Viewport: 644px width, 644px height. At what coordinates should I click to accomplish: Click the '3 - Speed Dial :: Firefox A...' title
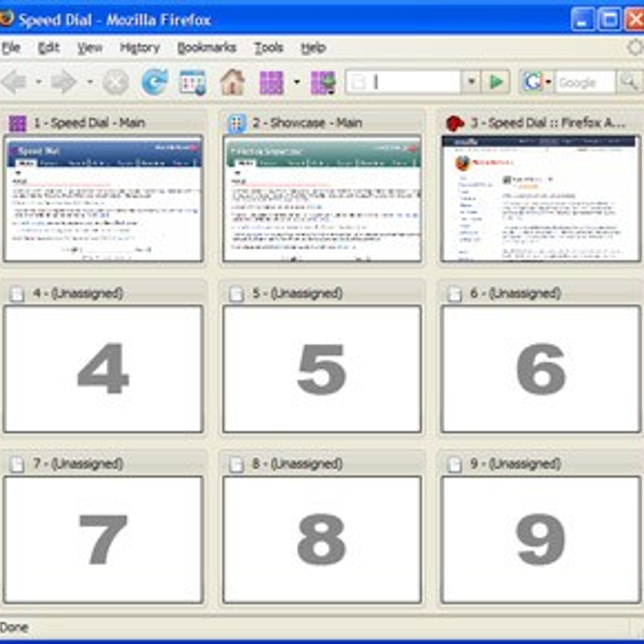(x=548, y=123)
